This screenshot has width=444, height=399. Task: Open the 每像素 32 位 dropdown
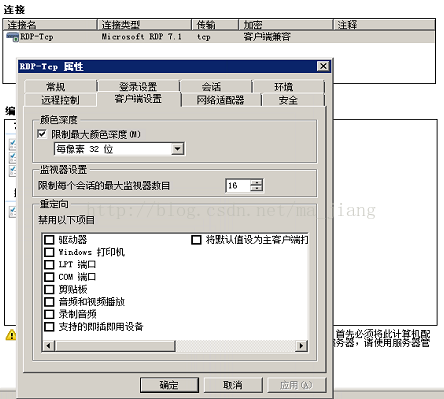pyautogui.click(x=178, y=149)
